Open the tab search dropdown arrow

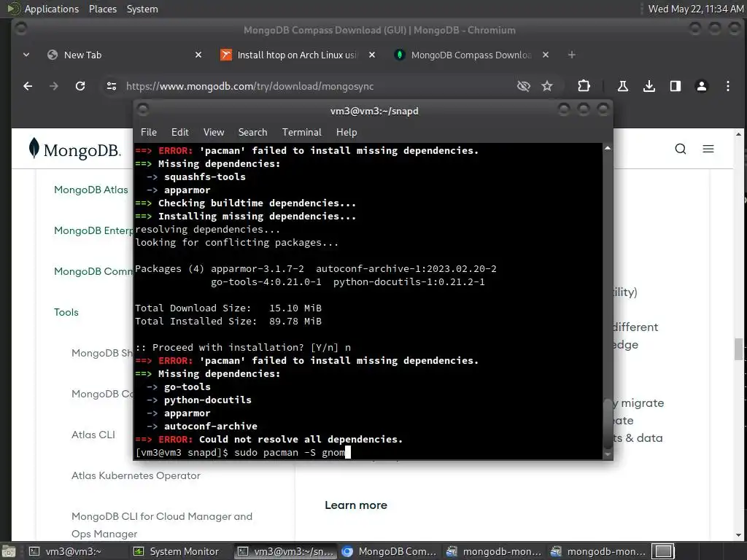point(26,55)
